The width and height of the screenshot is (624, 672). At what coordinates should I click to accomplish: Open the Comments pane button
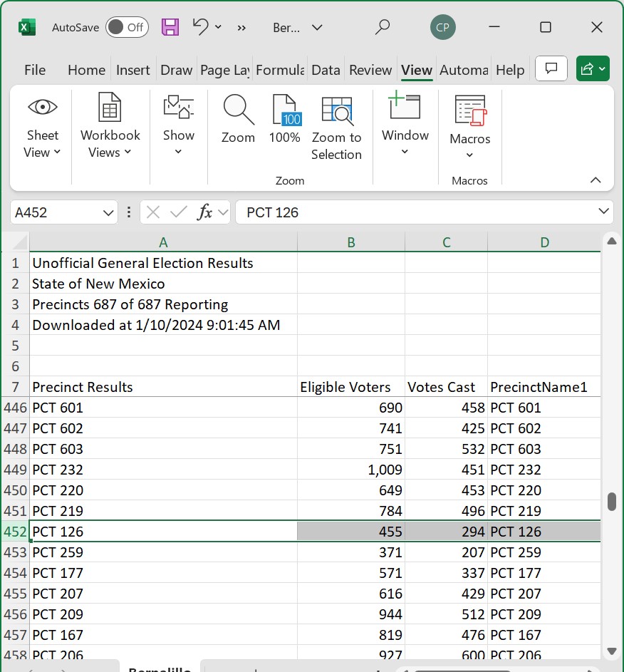551,68
